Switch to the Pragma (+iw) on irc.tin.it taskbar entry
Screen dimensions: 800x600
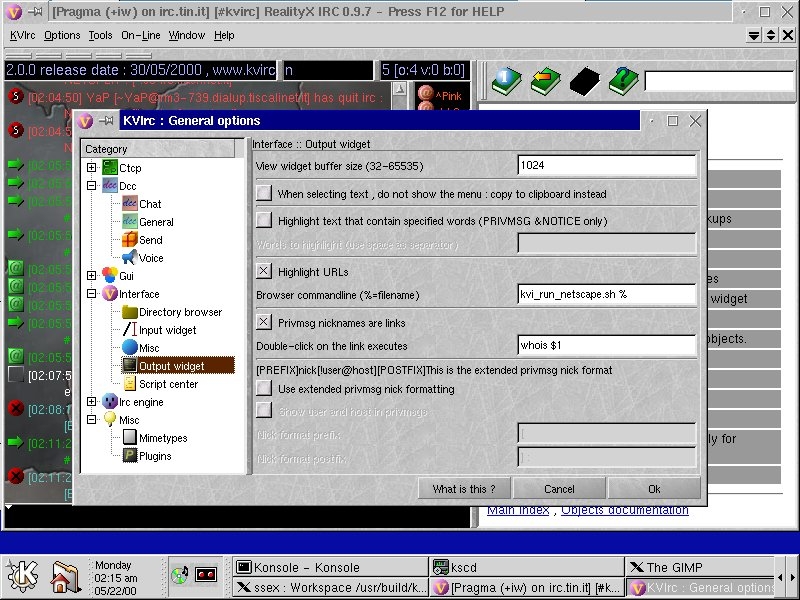527,587
